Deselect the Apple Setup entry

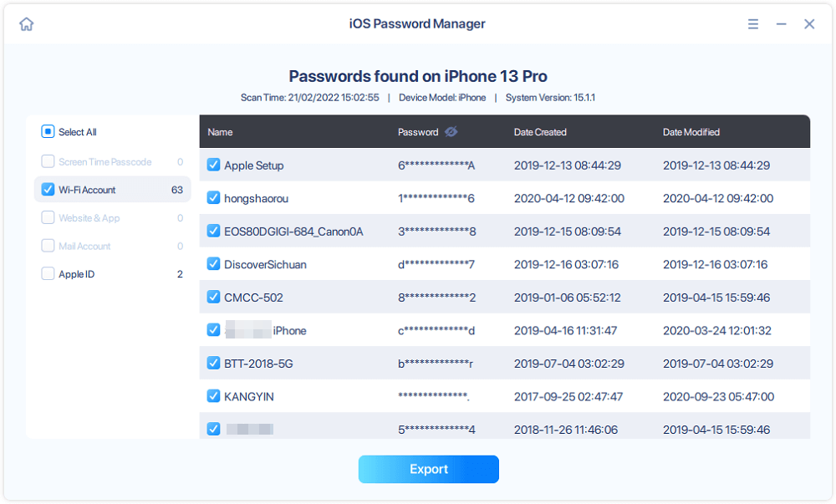213,165
